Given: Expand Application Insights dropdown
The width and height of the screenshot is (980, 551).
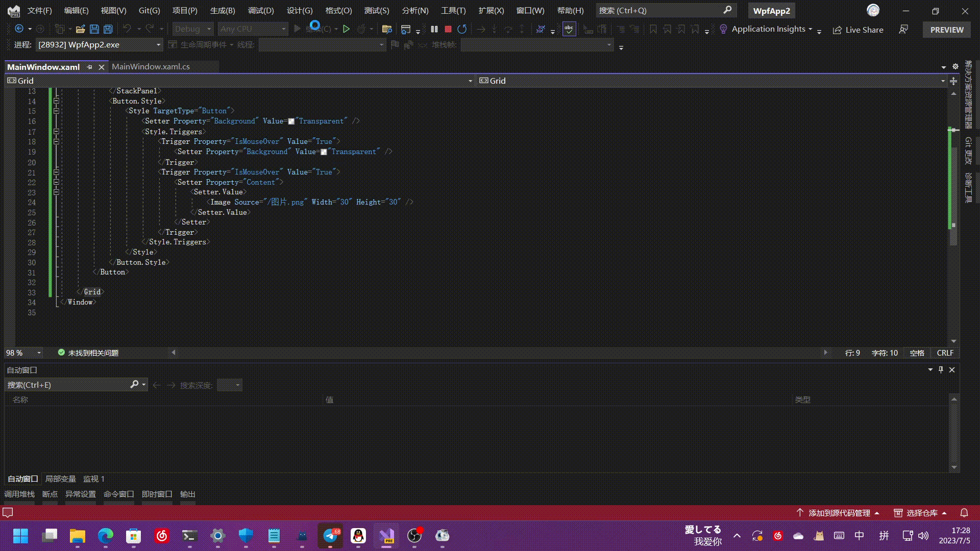Looking at the screenshot, I should [811, 29].
